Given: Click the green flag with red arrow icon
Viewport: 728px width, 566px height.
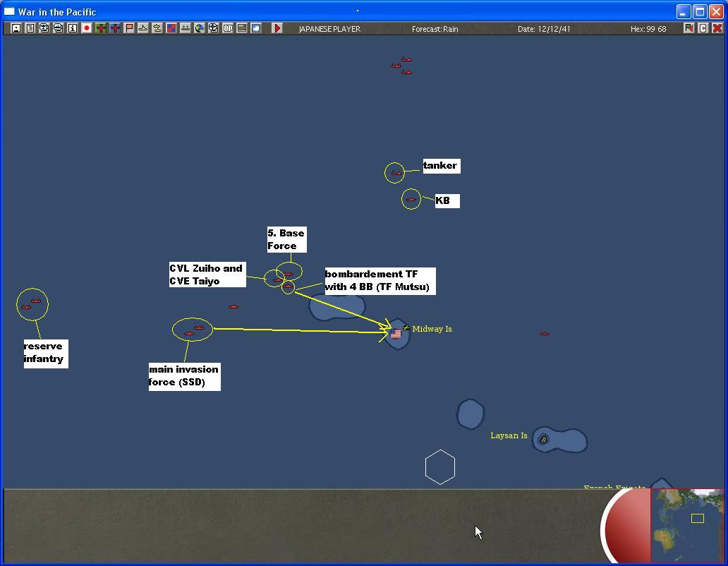Looking at the screenshot, I should [x=689, y=28].
